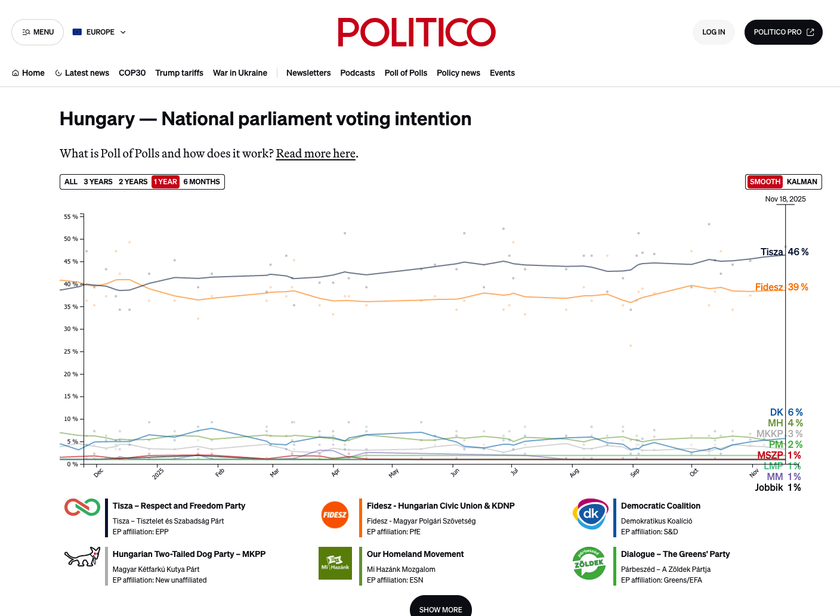Click the Tisza party logo icon

tap(82, 507)
